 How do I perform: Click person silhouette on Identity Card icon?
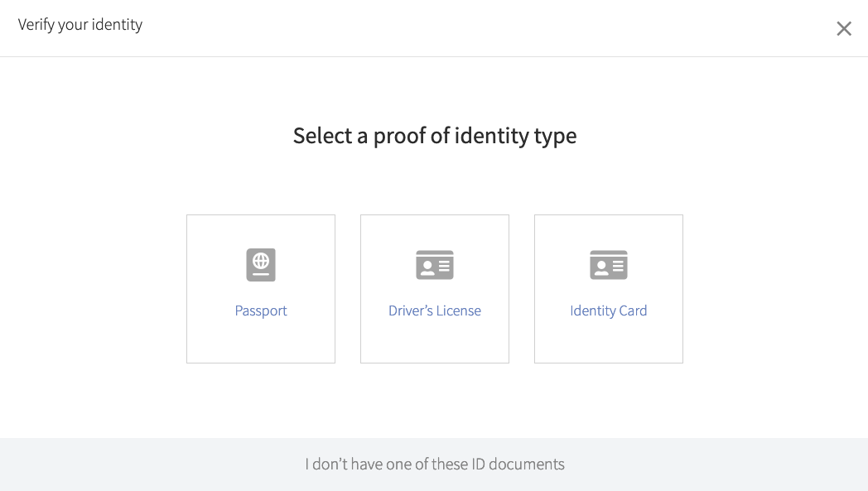click(601, 268)
